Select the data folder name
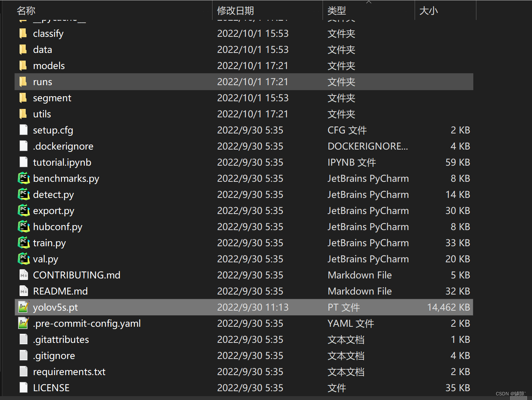532x400 pixels. click(x=43, y=49)
